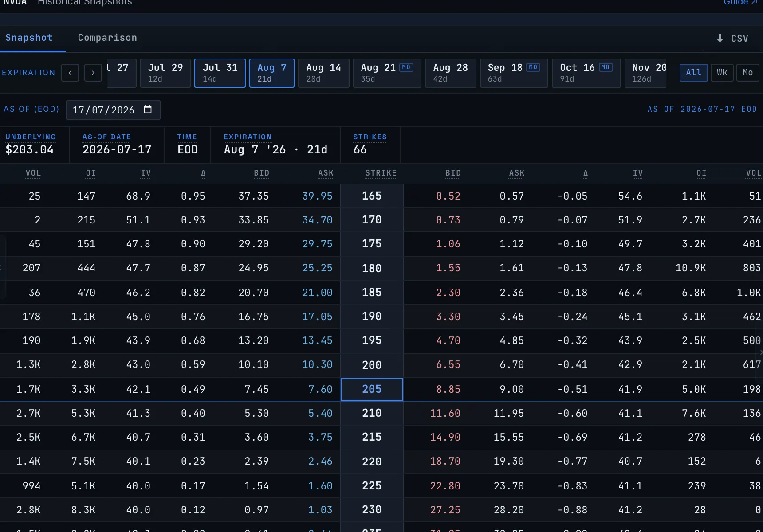Click put bid price 27.25

click(x=445, y=510)
